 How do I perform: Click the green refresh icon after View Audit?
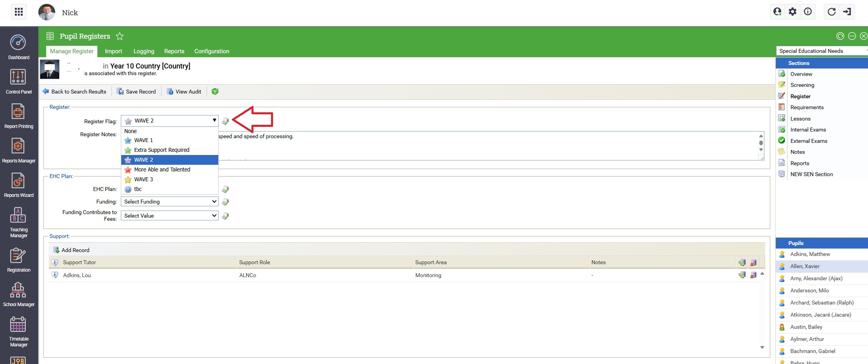215,92
